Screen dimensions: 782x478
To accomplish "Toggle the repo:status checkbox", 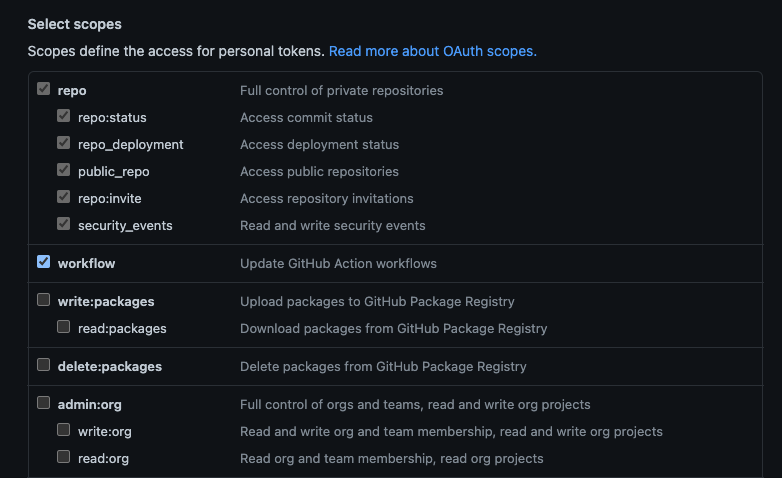I will [x=63, y=116].
